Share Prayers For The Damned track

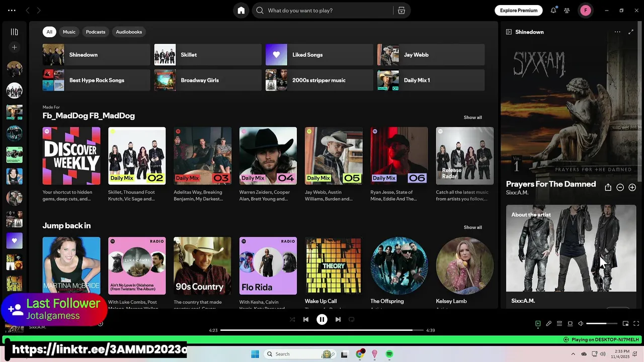click(x=608, y=188)
